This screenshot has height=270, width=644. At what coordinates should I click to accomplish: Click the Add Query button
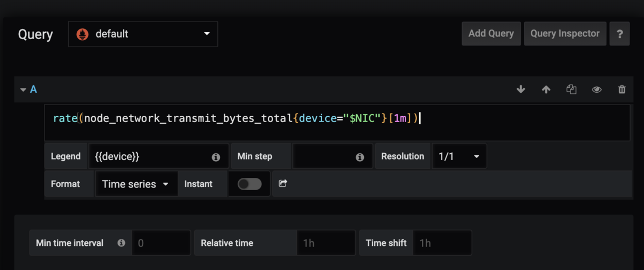coord(491,33)
